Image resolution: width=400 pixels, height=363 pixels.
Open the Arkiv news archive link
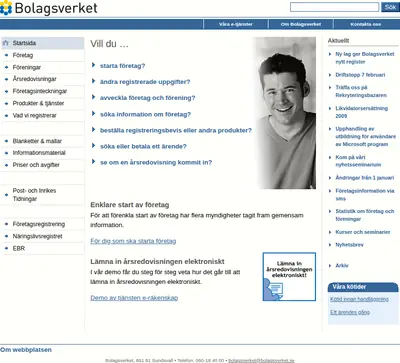coord(342,265)
